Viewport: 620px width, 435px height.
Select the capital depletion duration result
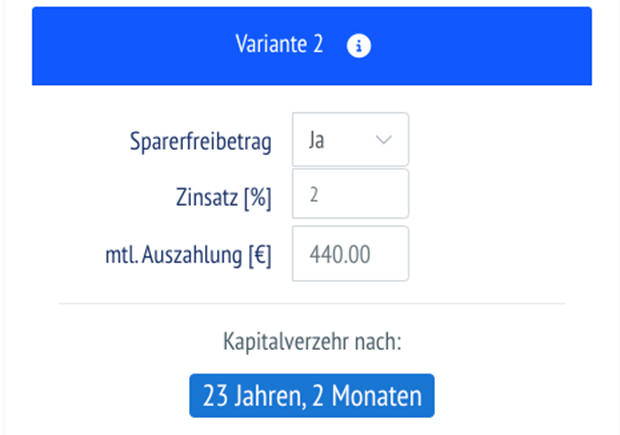point(312,396)
